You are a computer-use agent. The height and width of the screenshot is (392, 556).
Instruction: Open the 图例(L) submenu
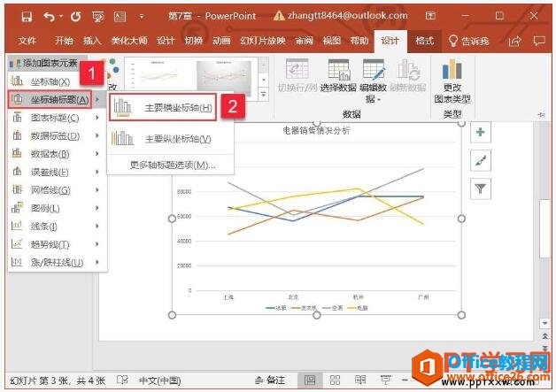(57, 209)
